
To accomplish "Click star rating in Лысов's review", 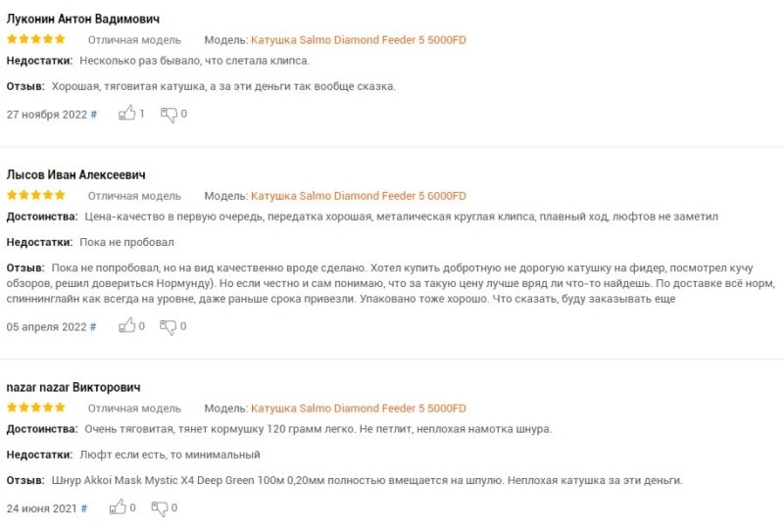I will (36, 196).
